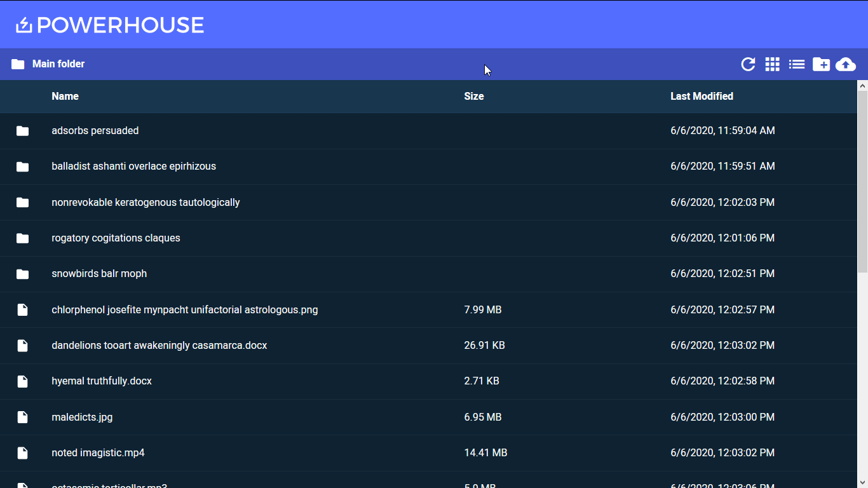Click the scrollbar up arrow

coord(862,85)
